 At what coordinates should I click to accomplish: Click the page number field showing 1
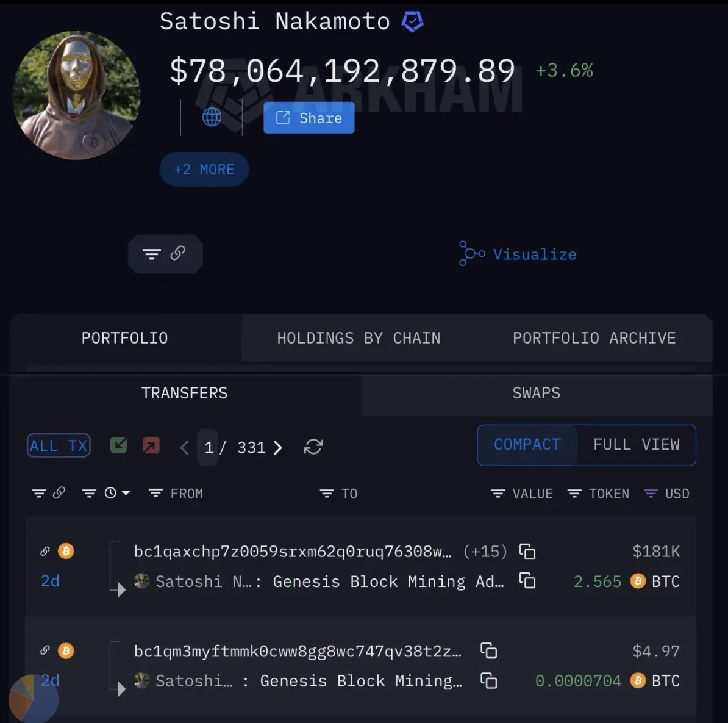pyautogui.click(x=208, y=447)
